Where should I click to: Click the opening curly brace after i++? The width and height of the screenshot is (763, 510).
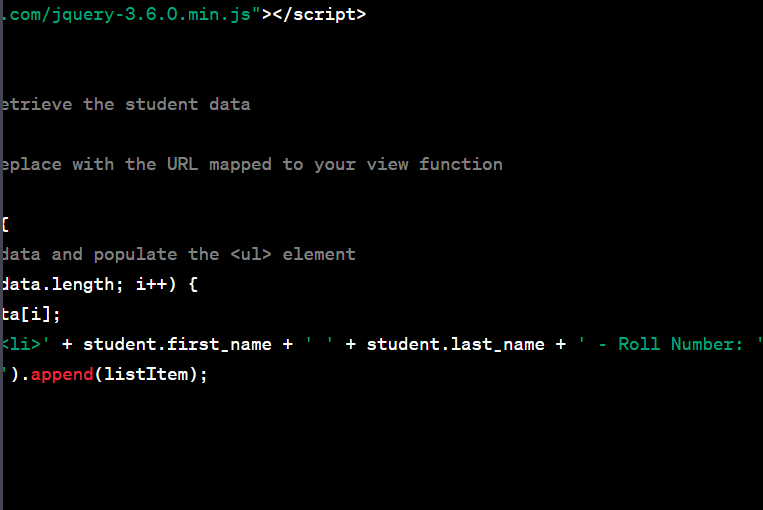pos(193,284)
